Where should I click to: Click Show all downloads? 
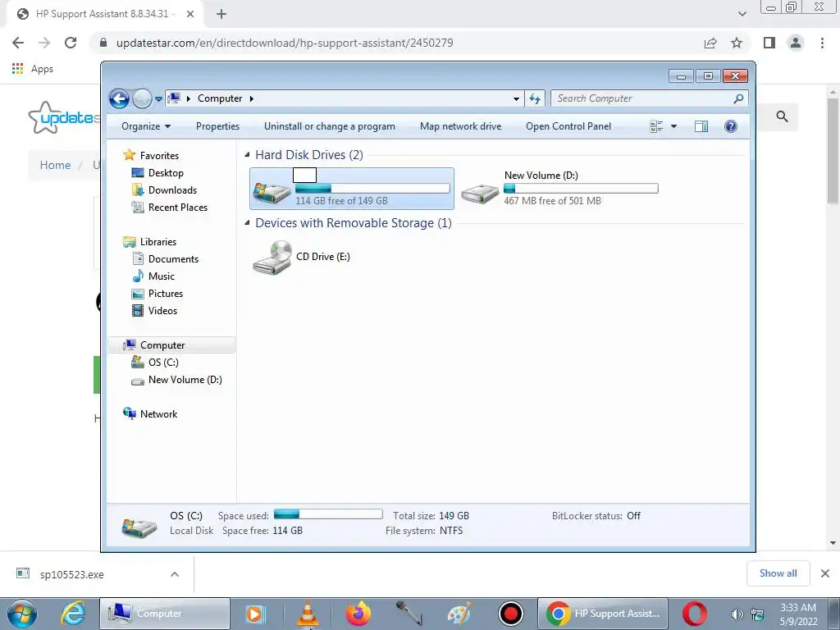[x=778, y=573]
